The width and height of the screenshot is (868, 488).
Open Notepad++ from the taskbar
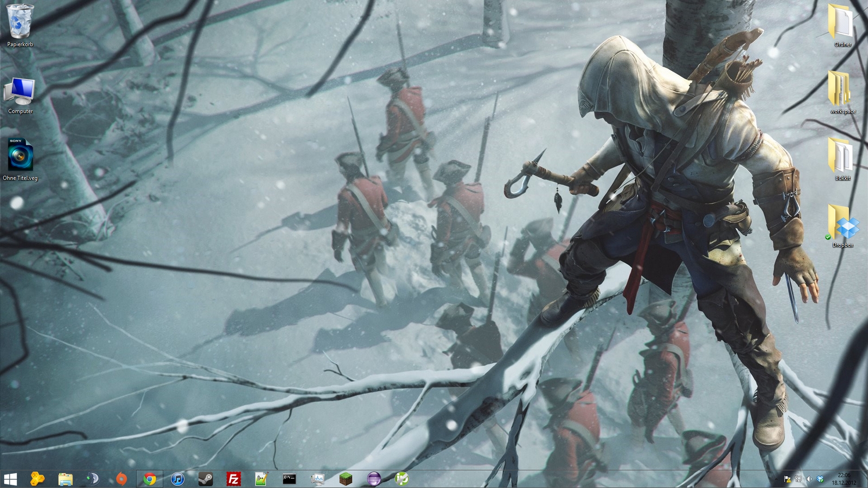261,479
